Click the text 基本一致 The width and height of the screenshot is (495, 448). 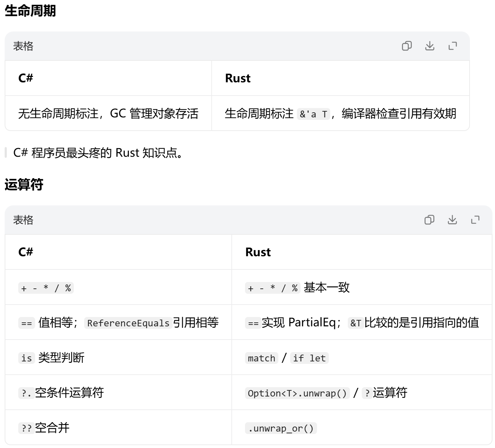[x=327, y=287]
